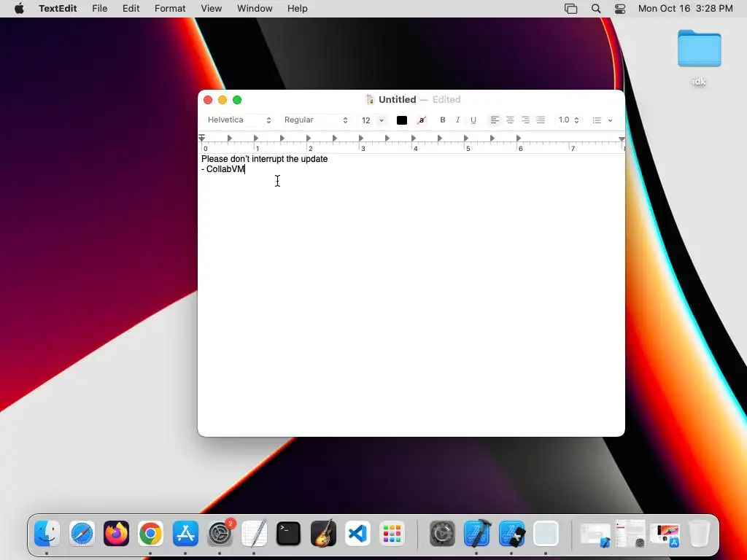747x560 pixels.
Task: Toggle bold formatting in the TextEdit toolbar
Action: (x=443, y=120)
